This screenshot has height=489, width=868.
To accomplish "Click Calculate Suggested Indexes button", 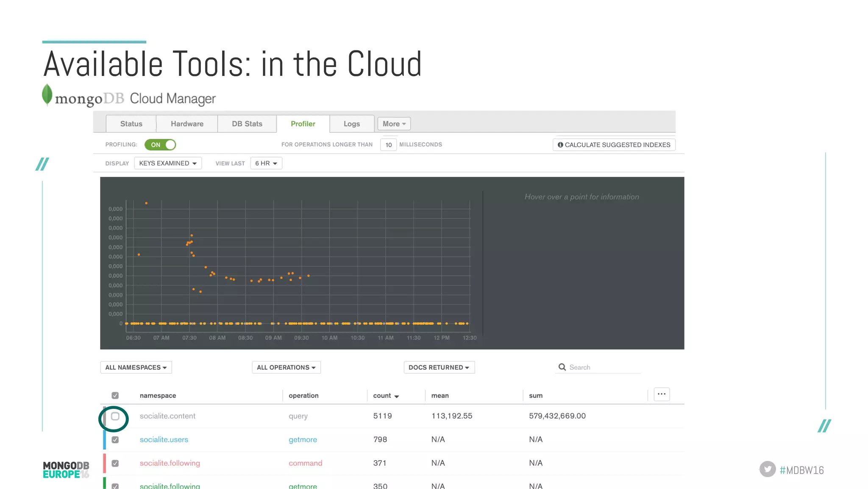I will pyautogui.click(x=614, y=145).
